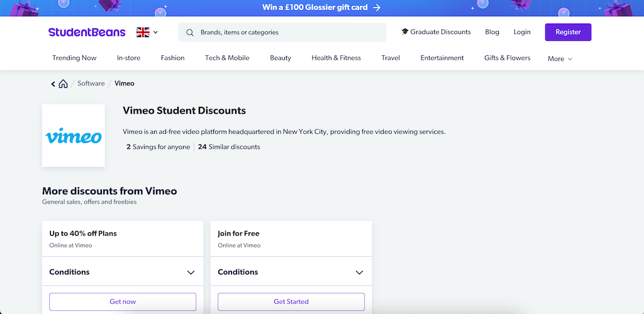Viewport: 644px width, 314px height.
Task: Click the Vimeo breadcrumb item
Action: click(x=125, y=84)
